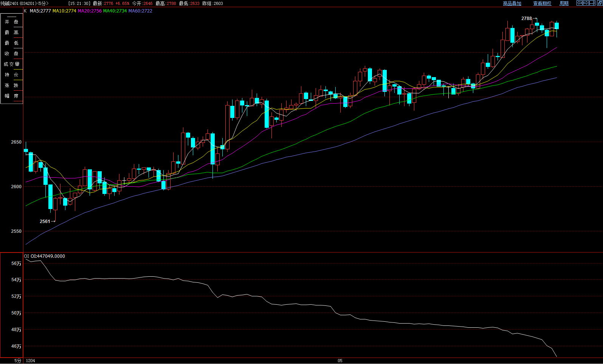Select the MA20:2756 magenta indicator label
Screen dimensions: 603x364
(90, 11)
